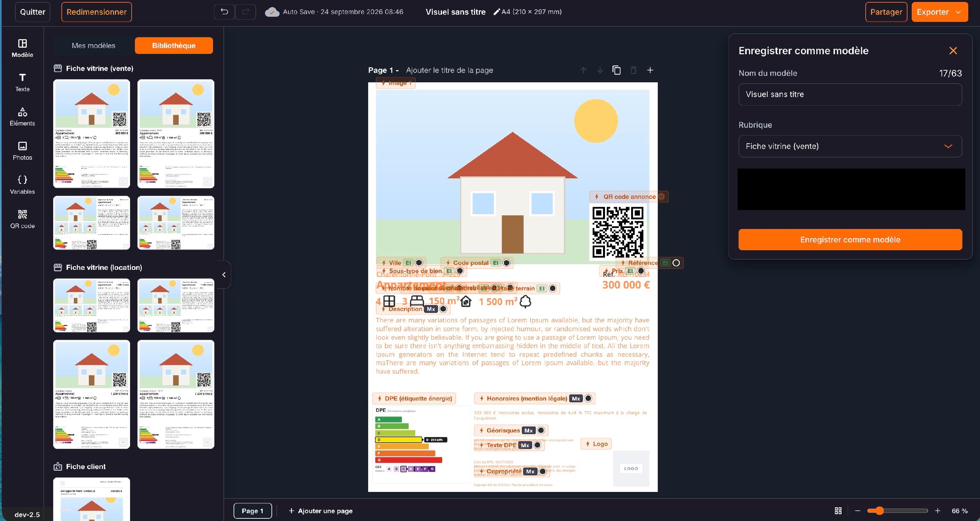Image resolution: width=980 pixels, height=521 pixels.
Task: Click the Redimensionner button
Action: 97,12
